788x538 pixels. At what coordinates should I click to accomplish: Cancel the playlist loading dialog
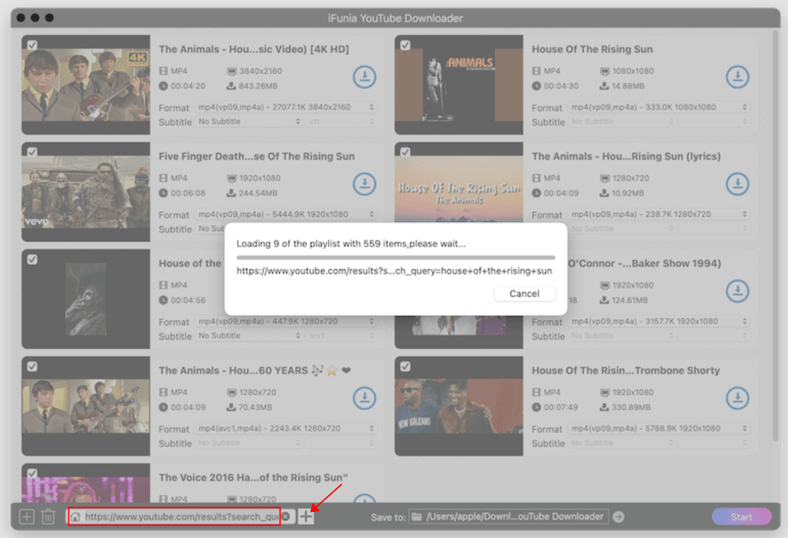coord(524,294)
